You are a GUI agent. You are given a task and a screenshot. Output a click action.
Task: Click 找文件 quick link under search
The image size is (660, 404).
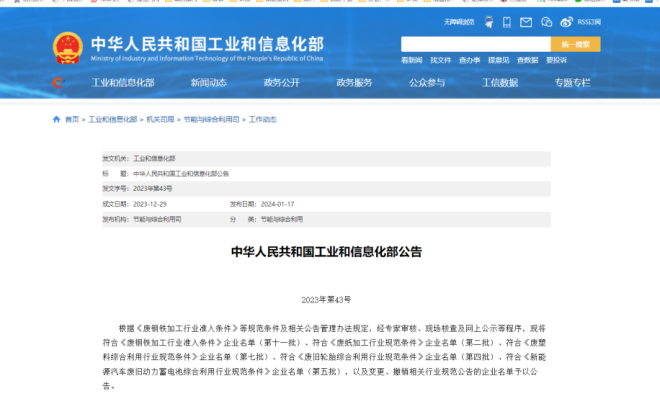[x=441, y=60]
